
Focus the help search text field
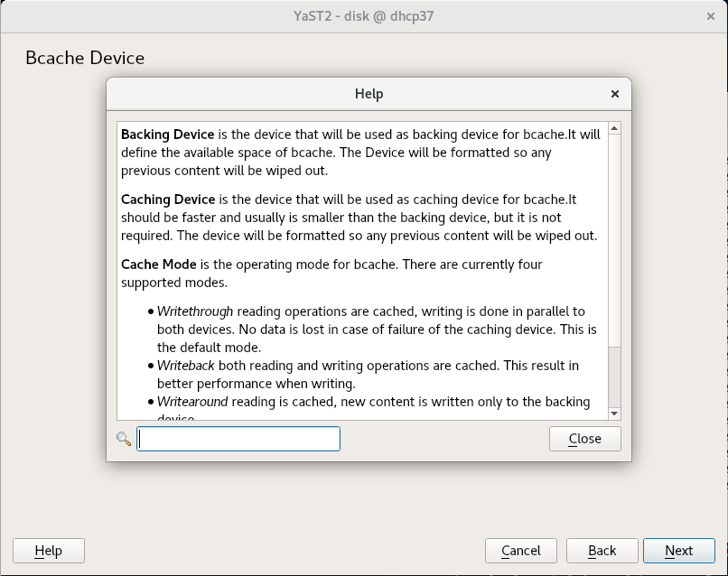point(238,439)
